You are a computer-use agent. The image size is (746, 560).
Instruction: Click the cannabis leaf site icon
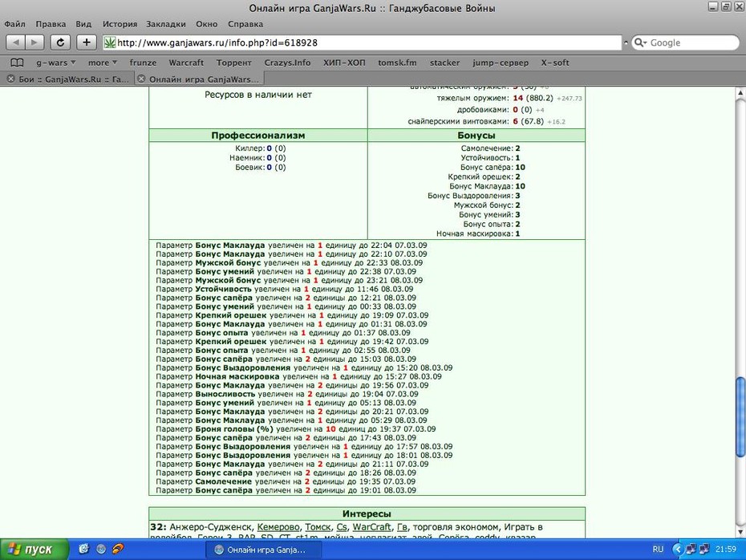110,43
